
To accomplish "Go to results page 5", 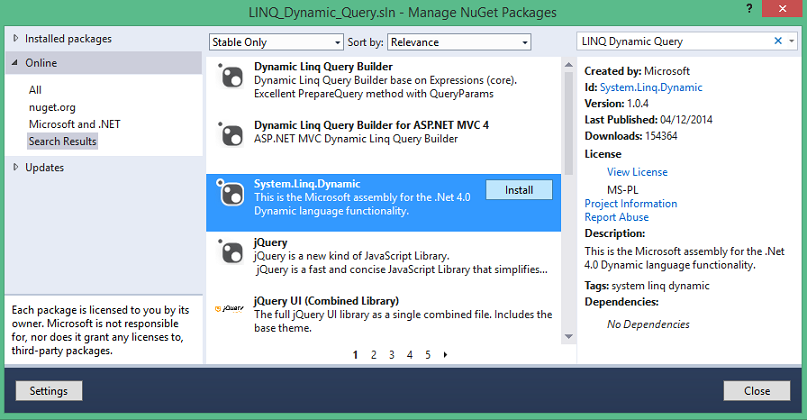I will coord(428,355).
